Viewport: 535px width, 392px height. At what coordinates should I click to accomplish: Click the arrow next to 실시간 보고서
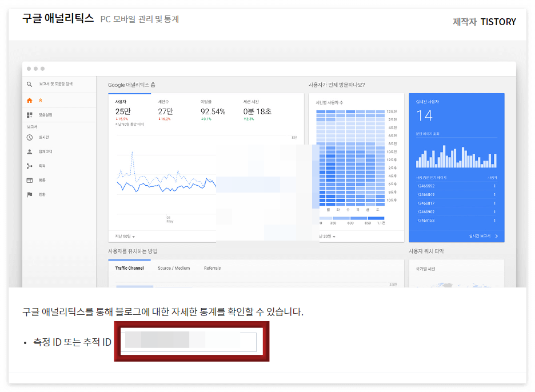(x=497, y=236)
